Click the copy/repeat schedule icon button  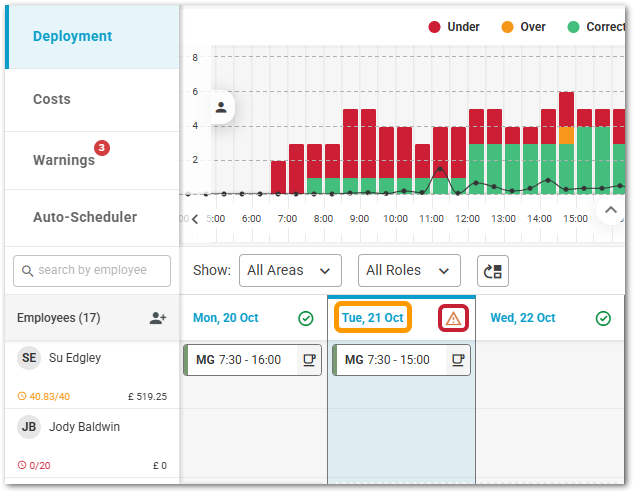coord(493,270)
